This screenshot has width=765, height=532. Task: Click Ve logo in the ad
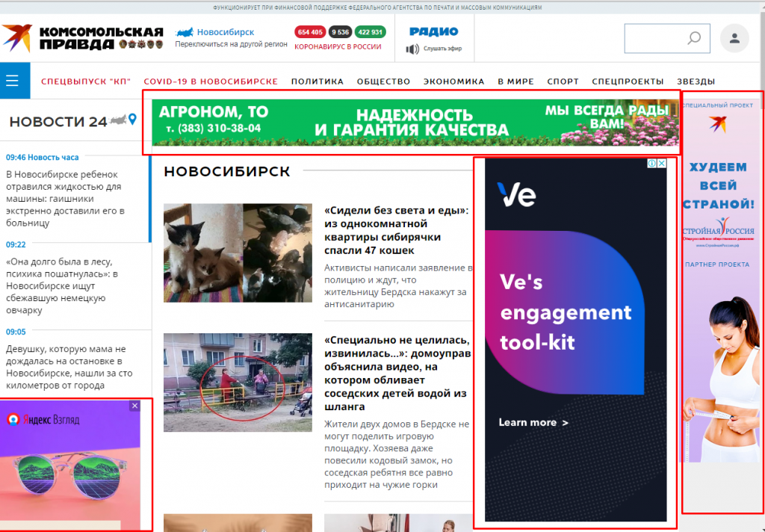(x=516, y=194)
